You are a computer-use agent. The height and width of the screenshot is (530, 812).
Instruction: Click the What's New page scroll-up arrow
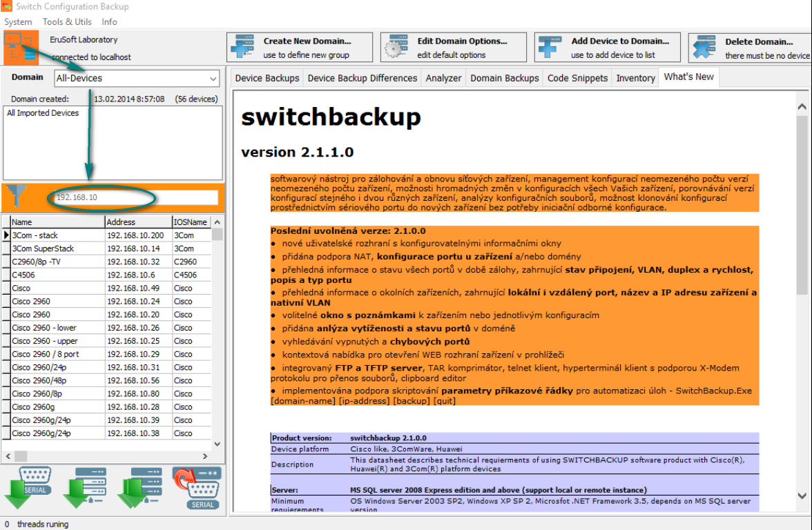802,106
